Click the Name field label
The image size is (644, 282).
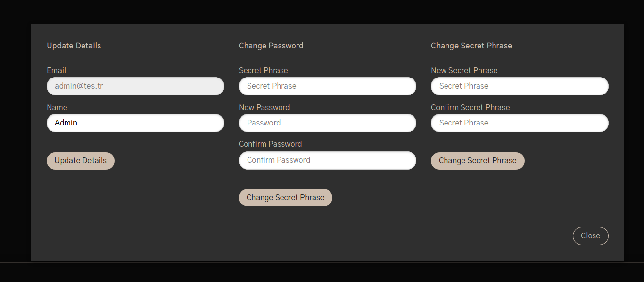(x=57, y=107)
